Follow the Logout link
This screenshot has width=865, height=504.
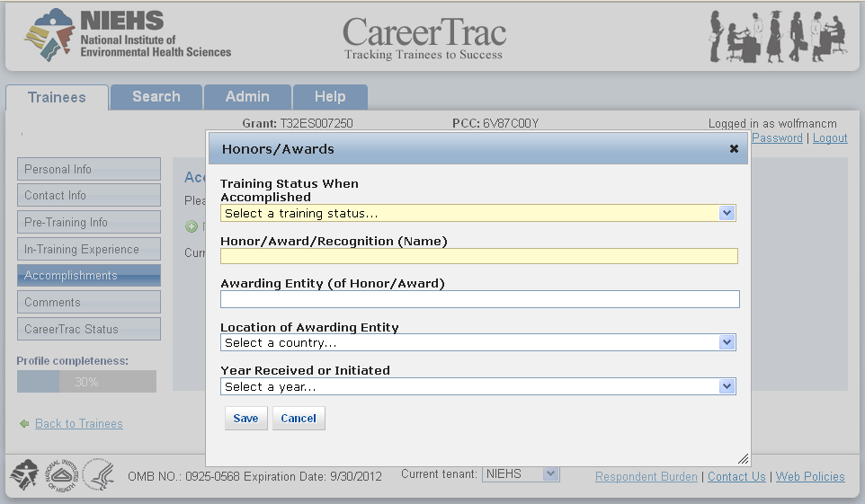[830, 138]
